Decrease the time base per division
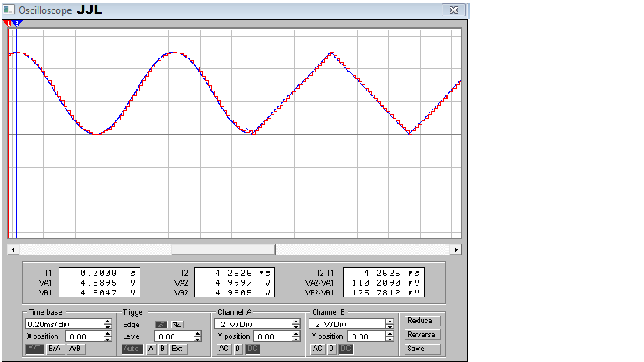Viewport: 644px width, 362px height. coord(108,326)
